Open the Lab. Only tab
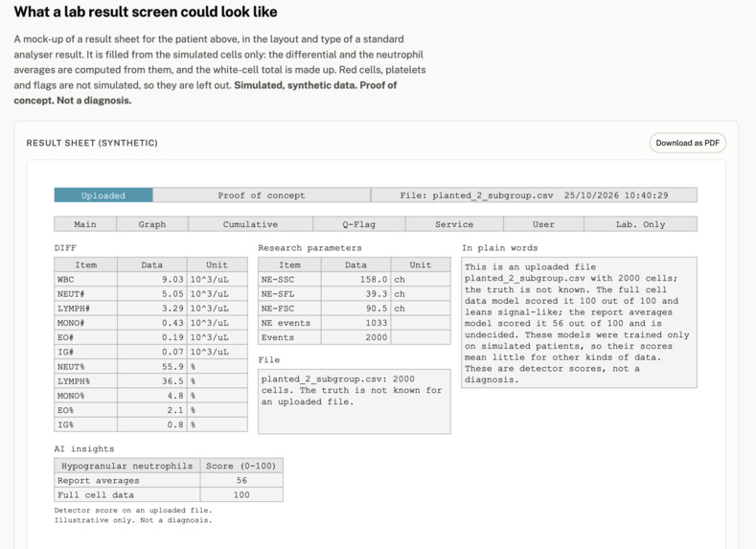 pos(641,224)
